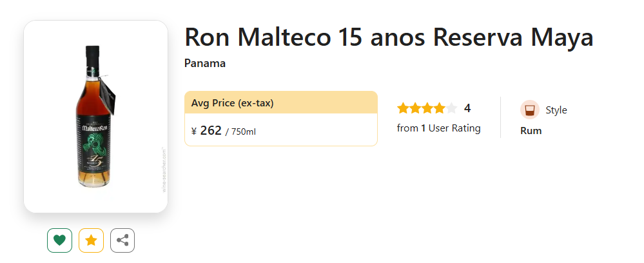Select the fifth grey star in the rating
Image resolution: width=644 pixels, height=263 pixels.
[x=452, y=108]
